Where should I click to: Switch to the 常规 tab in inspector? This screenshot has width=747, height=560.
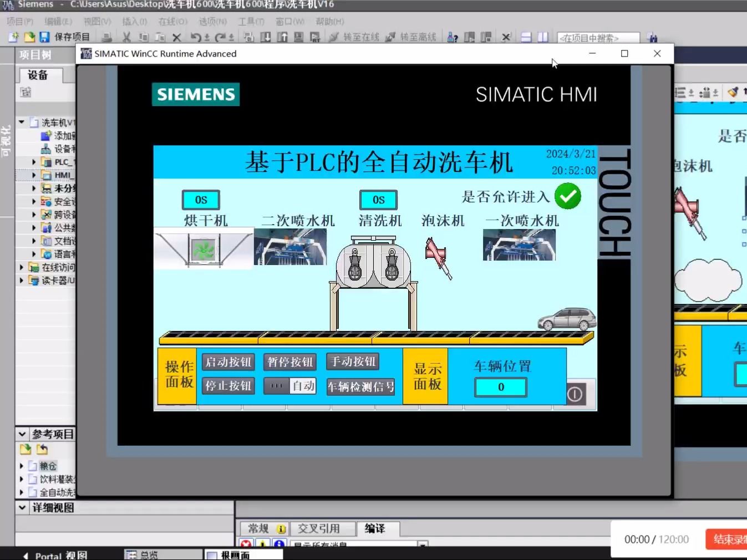pyautogui.click(x=263, y=528)
